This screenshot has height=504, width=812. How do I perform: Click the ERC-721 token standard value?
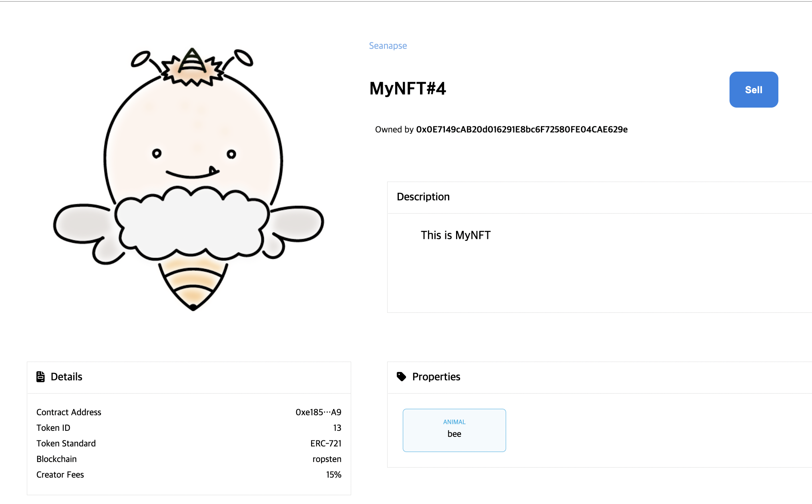click(x=326, y=443)
